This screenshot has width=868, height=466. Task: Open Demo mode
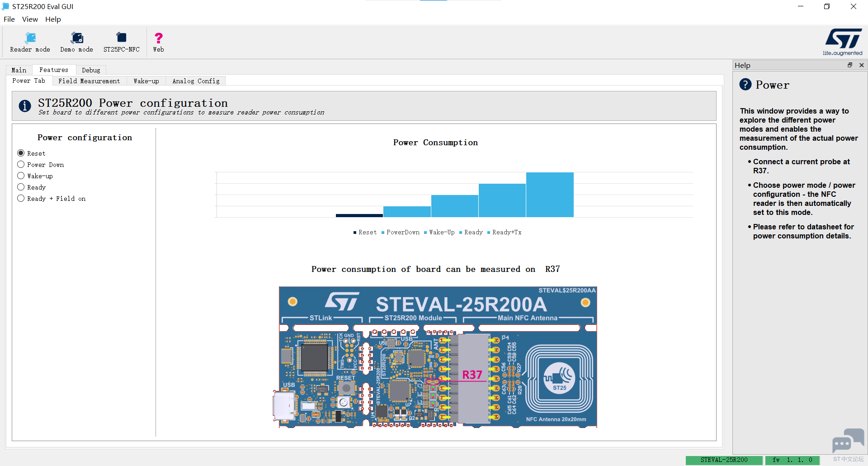(x=77, y=42)
